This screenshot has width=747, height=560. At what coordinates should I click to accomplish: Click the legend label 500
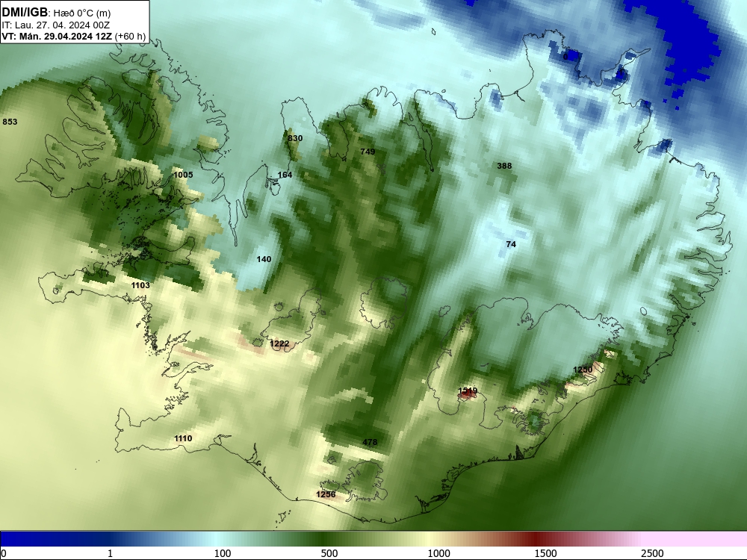[329, 553]
